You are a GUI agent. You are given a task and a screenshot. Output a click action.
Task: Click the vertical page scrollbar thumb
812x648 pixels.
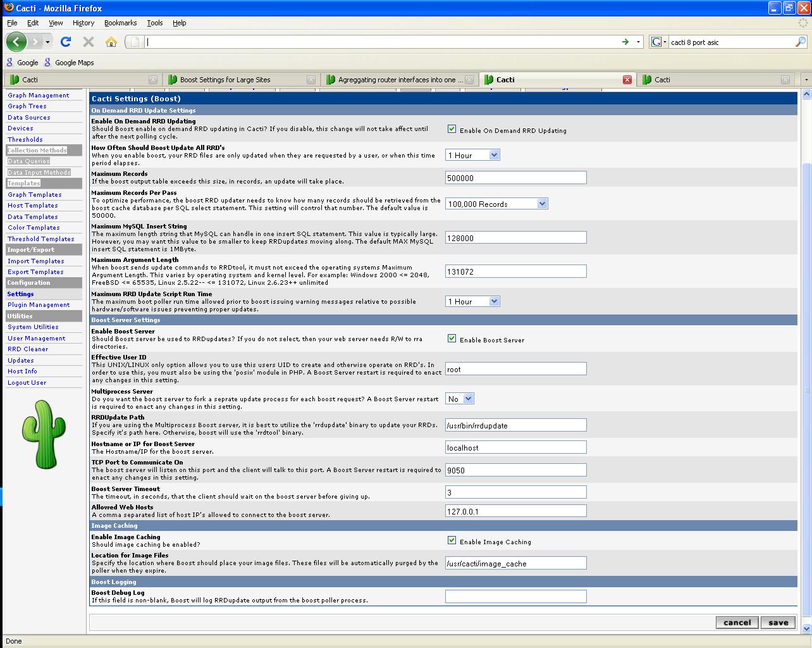[806, 389]
